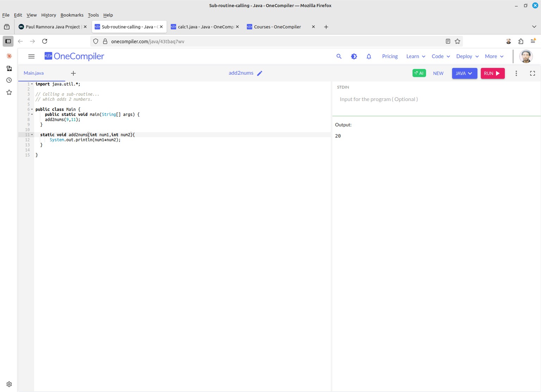Open the tracking protection shield icon
Image resolution: width=541 pixels, height=392 pixels.
(x=95, y=41)
